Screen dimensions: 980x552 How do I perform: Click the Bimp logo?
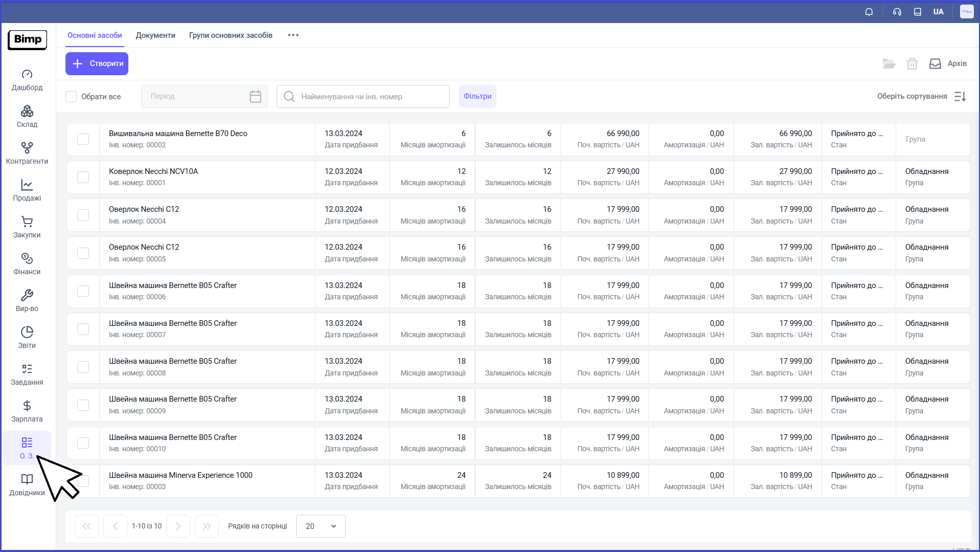[x=28, y=39]
